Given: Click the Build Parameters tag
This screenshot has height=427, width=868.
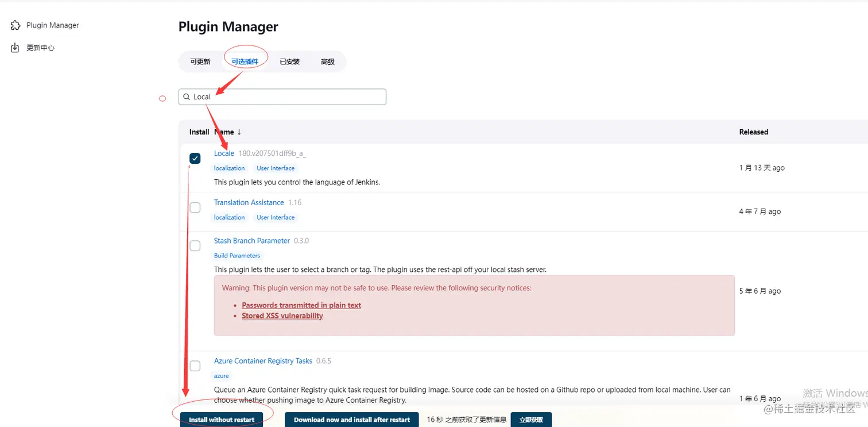Looking at the screenshot, I should (237, 256).
